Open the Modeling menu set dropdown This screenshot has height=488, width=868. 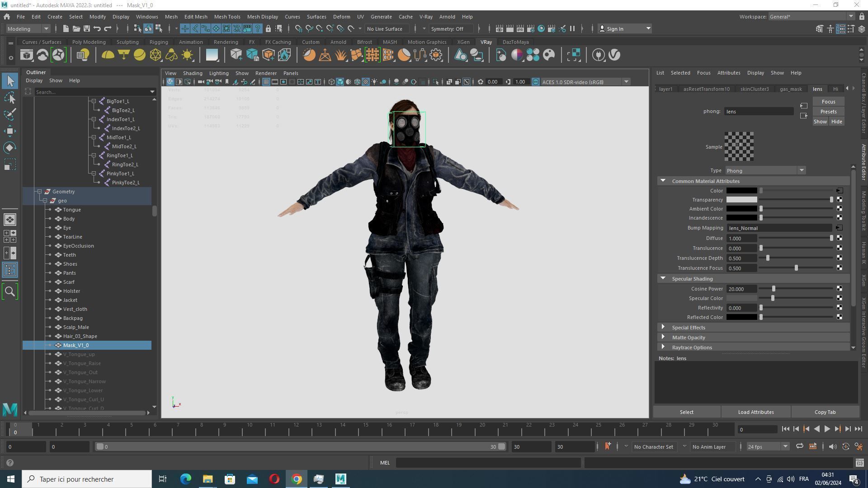[x=28, y=29]
